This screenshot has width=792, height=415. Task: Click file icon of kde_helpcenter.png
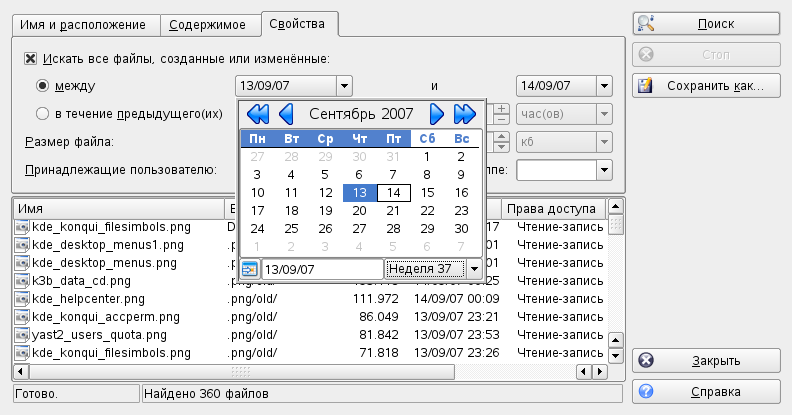22,298
